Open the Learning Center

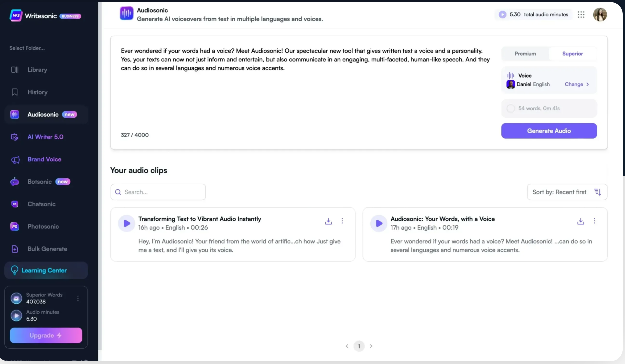(46, 270)
